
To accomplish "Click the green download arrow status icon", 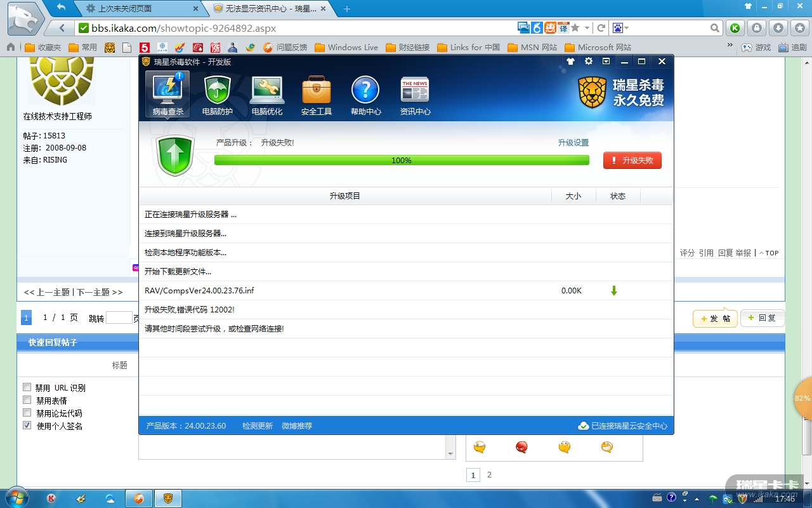I will [x=613, y=291].
